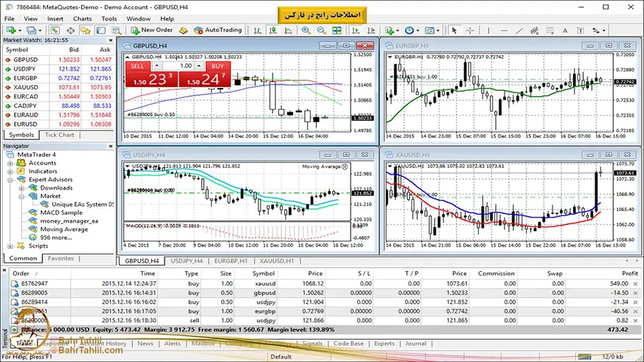This screenshot has width=644, height=362.
Task: Toggle the AutoTrading button
Action: pyautogui.click(x=217, y=30)
